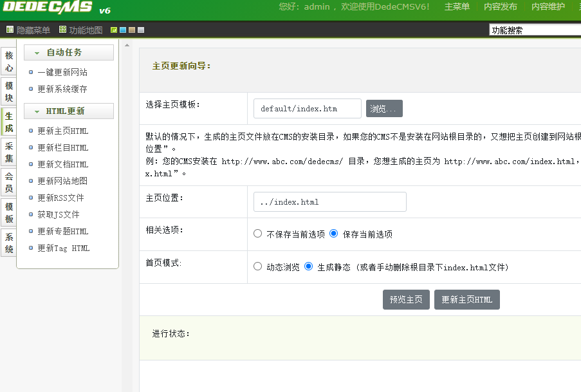Screen dimensions: 581x392
Task: Open 内容发布 in top navigation
Action: [500, 6]
